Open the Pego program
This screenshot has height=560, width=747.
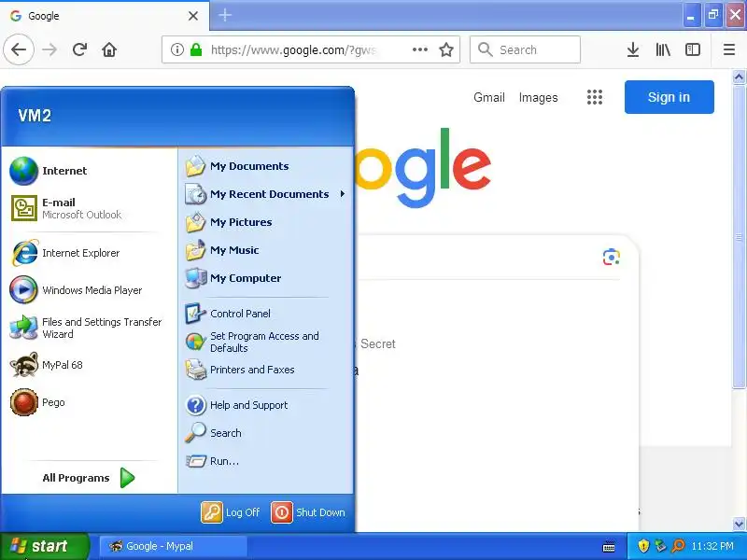coord(90,402)
